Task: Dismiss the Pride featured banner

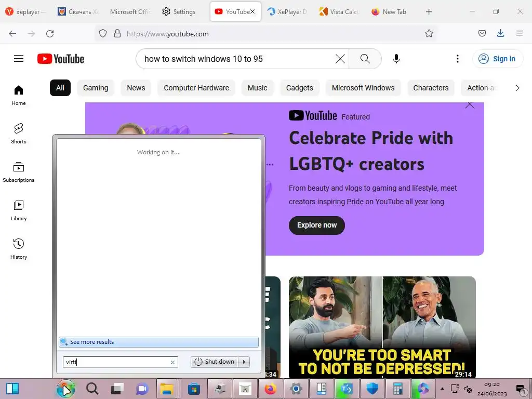Action: pyautogui.click(x=470, y=105)
